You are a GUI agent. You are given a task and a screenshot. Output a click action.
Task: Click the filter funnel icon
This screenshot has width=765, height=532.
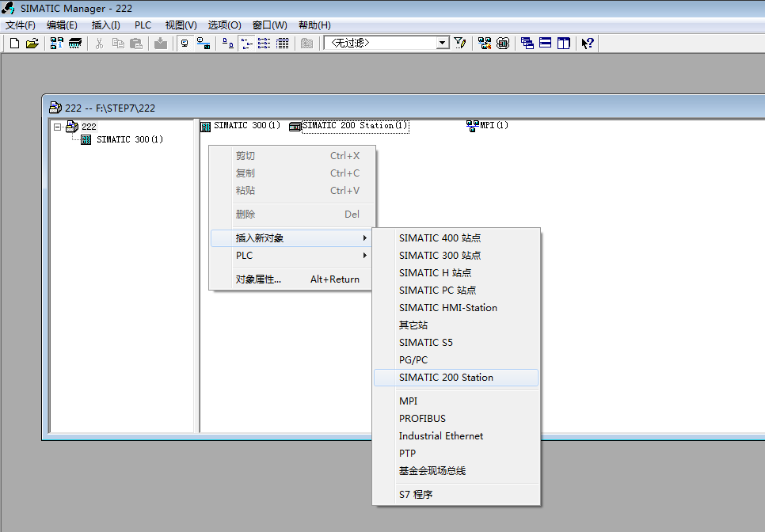point(459,44)
